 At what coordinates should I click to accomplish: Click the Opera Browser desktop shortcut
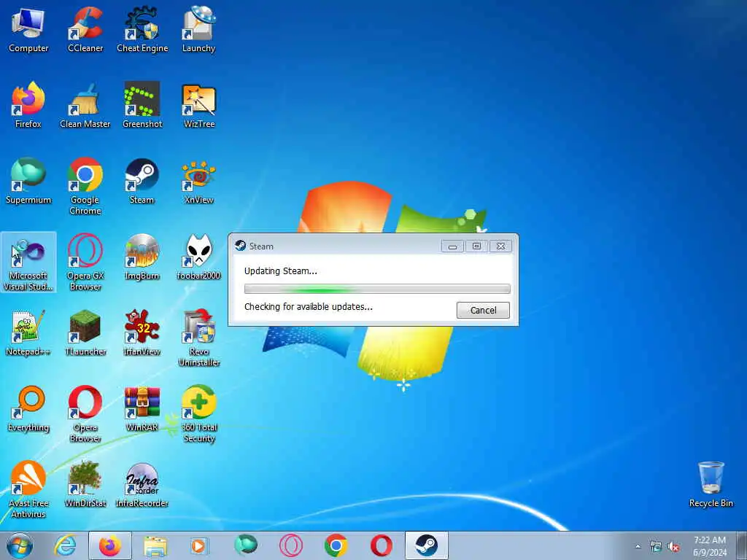[85, 414]
